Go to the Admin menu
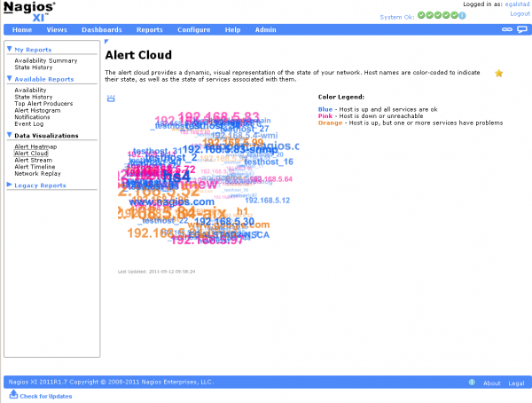 265,29
